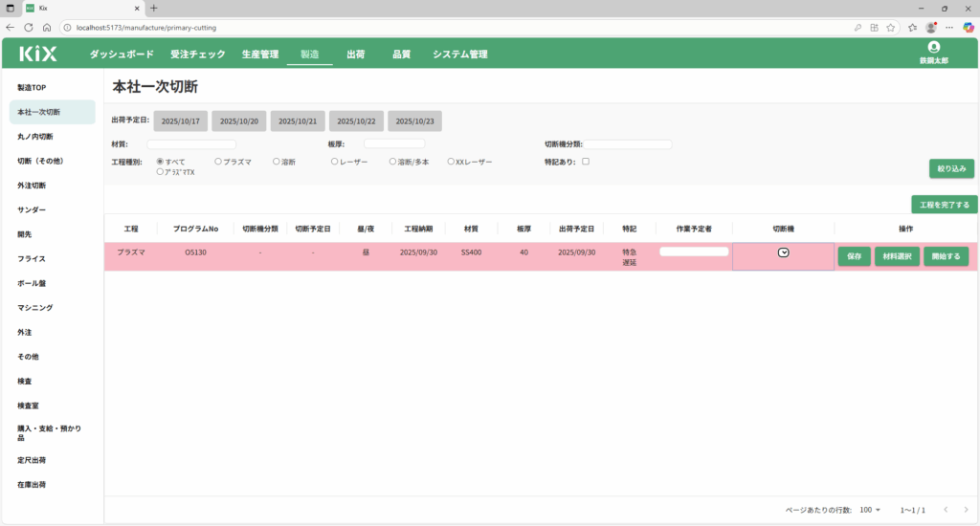The width and height of the screenshot is (980, 526).
Task: Enable the 特記あり checkbox
Action: 586,162
